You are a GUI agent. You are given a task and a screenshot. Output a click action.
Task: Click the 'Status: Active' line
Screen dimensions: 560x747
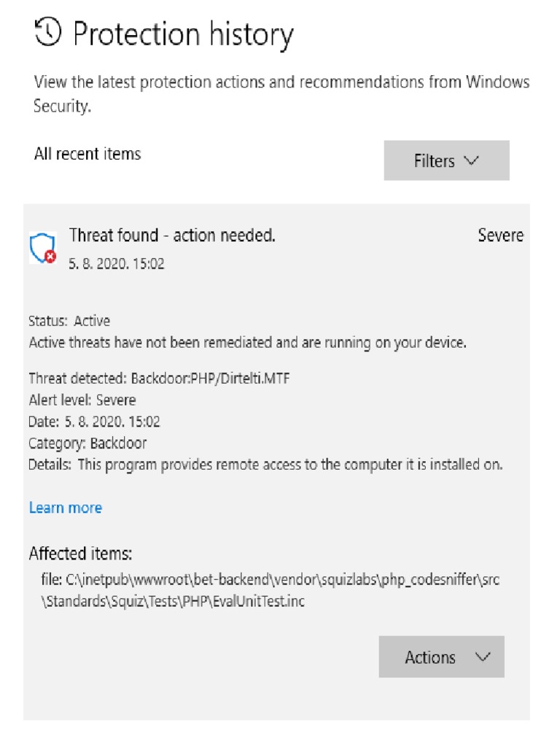tap(69, 321)
